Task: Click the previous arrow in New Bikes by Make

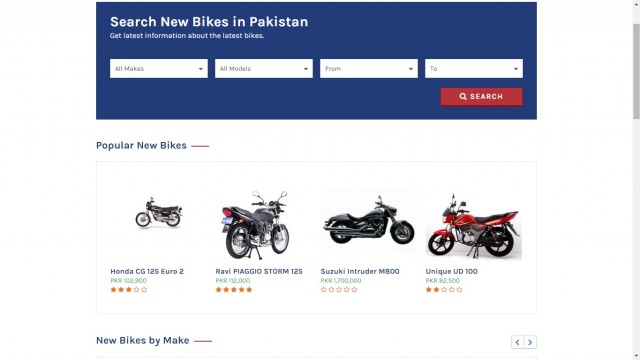Action: pos(517,342)
